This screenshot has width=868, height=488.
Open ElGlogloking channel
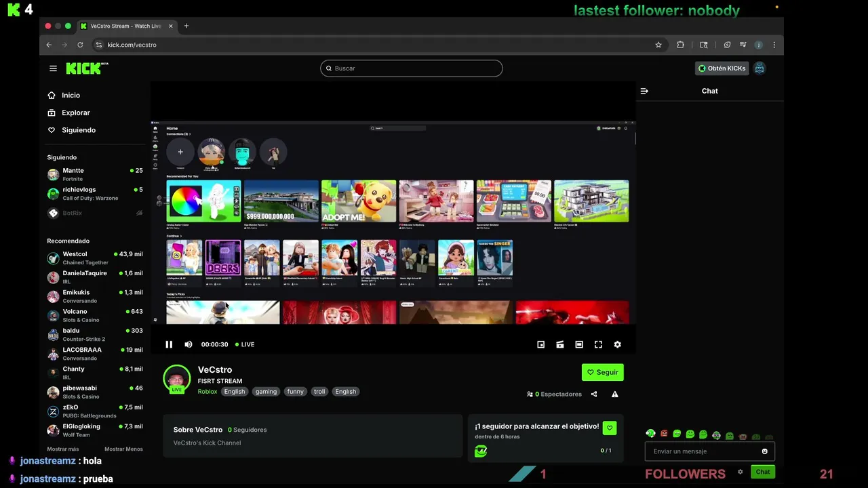95,430
